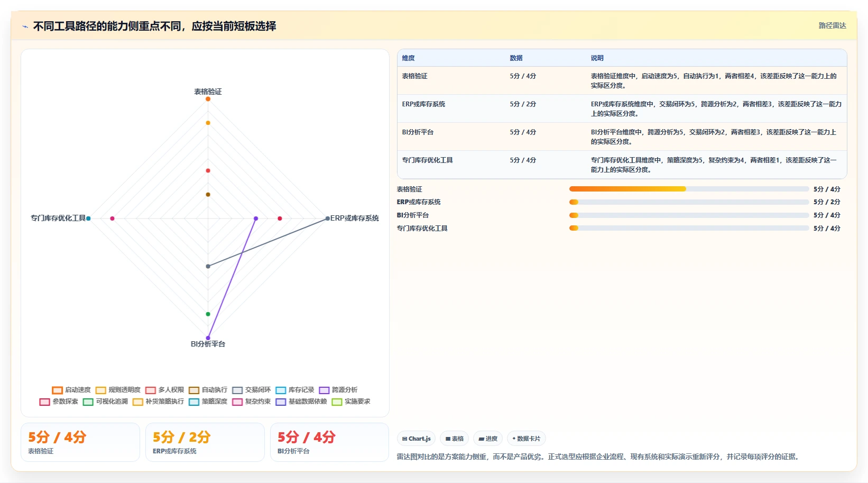Click the ERP或库存系统 progress bar
The width and height of the screenshot is (868, 483).
[689, 202]
